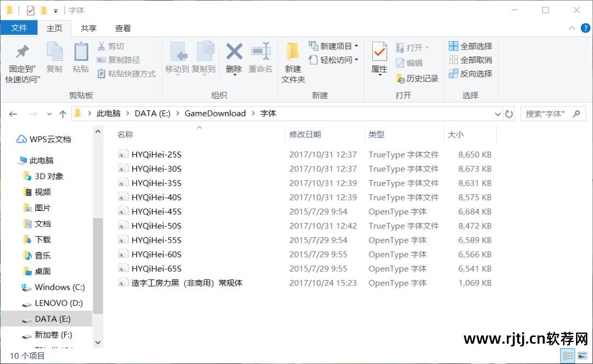Select Cut (剪切) scissors
The height and width of the screenshot is (364, 593).
pyautogui.click(x=111, y=46)
